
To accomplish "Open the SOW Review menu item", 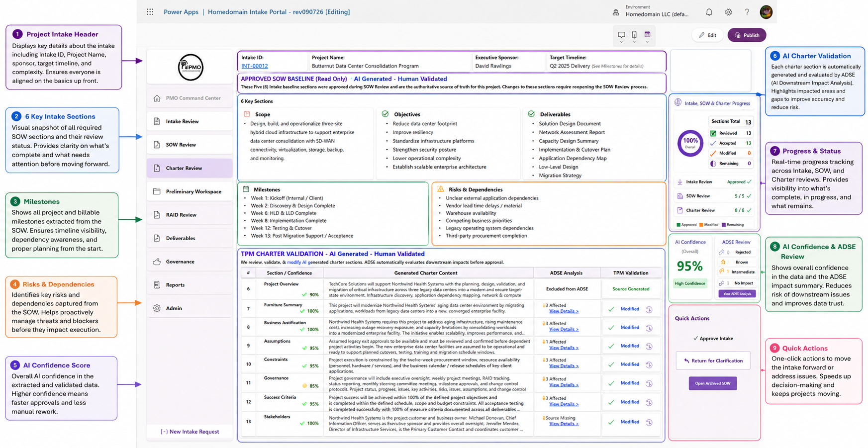I will (x=190, y=145).
